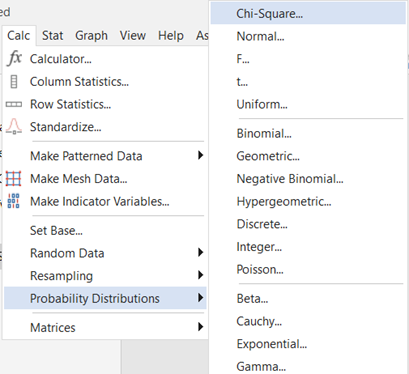
Task: Choose Make Mesh Data... entry
Action: coord(105,179)
